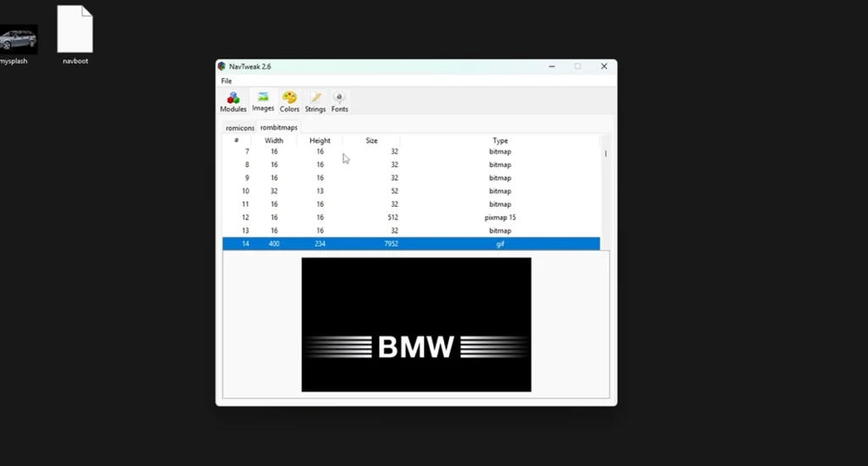The width and height of the screenshot is (868, 466).
Task: Click the NavTweak app icon in title bar
Action: tap(221, 66)
